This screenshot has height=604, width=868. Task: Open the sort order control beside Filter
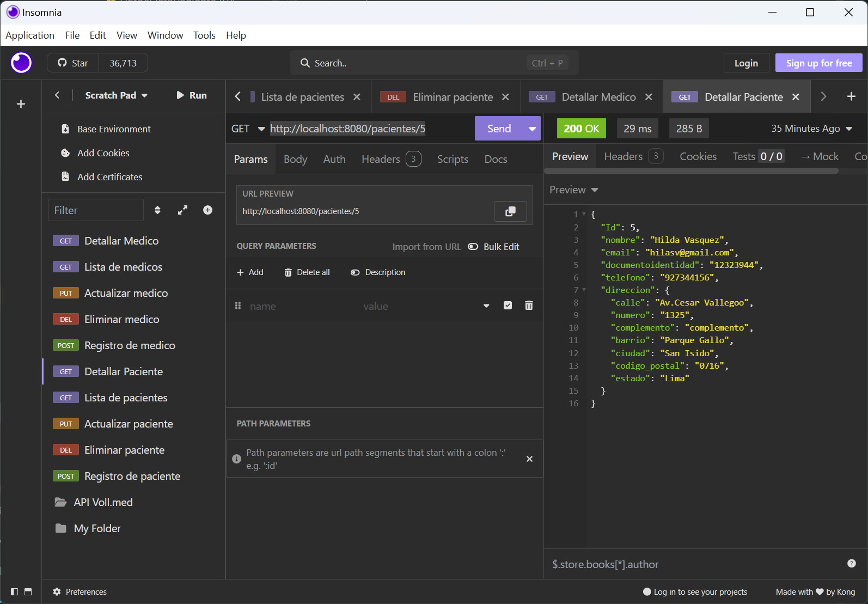click(x=157, y=210)
